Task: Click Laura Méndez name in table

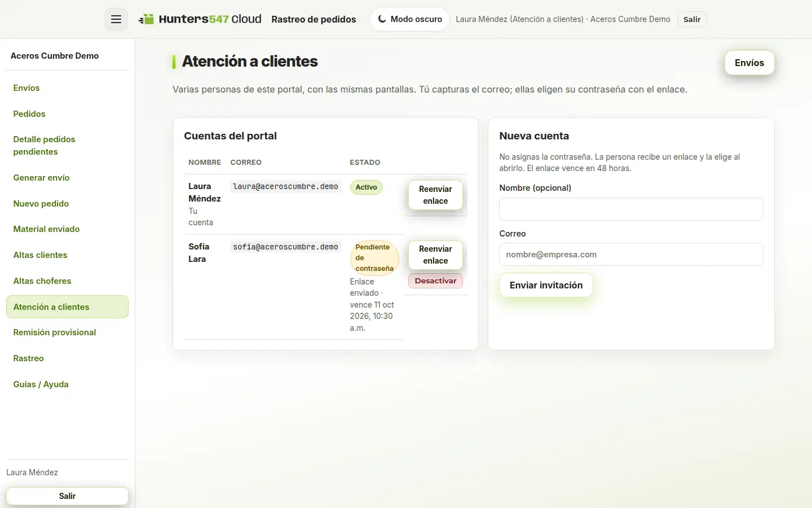Action: 205,192
